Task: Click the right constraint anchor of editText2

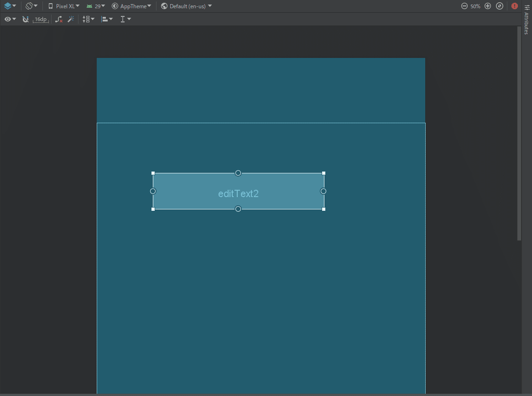Action: (323, 191)
